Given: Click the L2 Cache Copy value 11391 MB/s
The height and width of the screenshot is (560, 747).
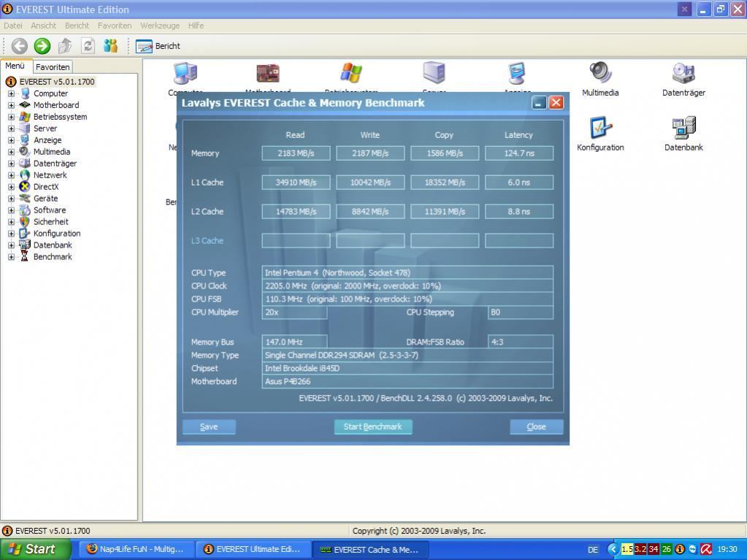Looking at the screenshot, I should pyautogui.click(x=445, y=212).
